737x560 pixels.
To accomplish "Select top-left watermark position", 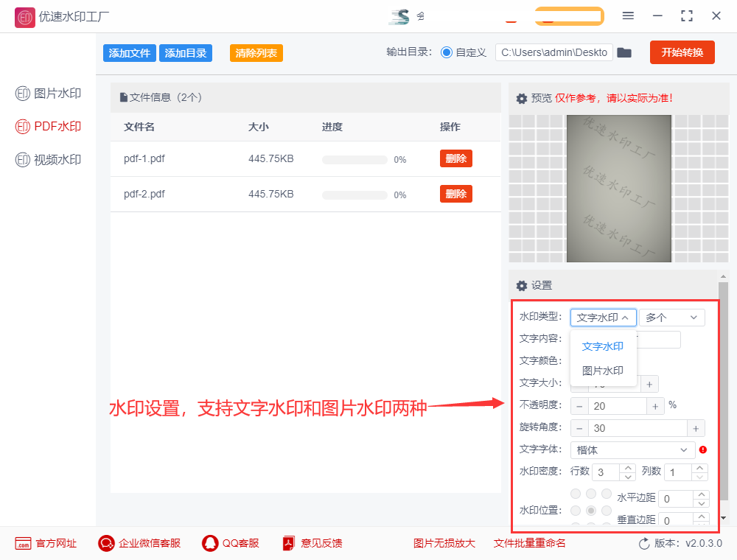I will (576, 494).
